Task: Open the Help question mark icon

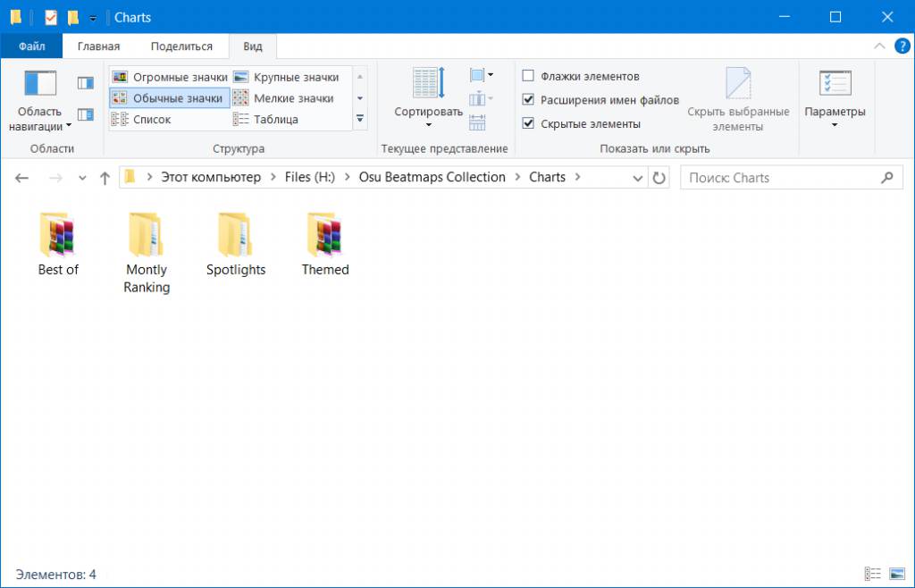Action: [901, 46]
